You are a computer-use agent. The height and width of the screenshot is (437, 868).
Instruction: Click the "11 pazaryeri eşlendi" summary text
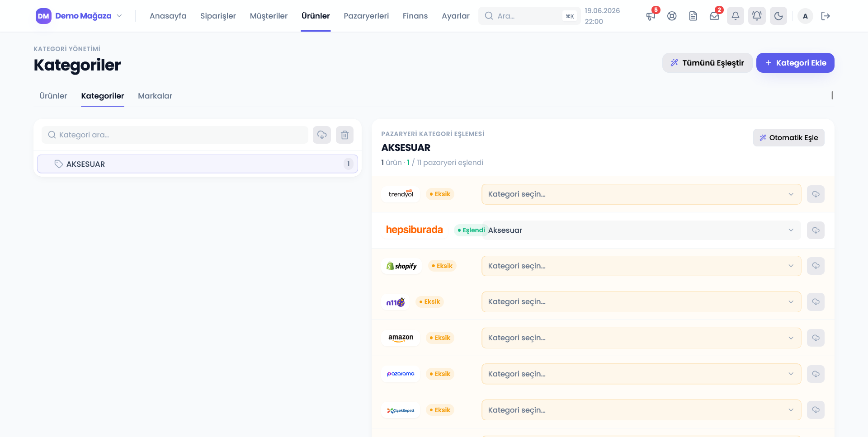450,163
